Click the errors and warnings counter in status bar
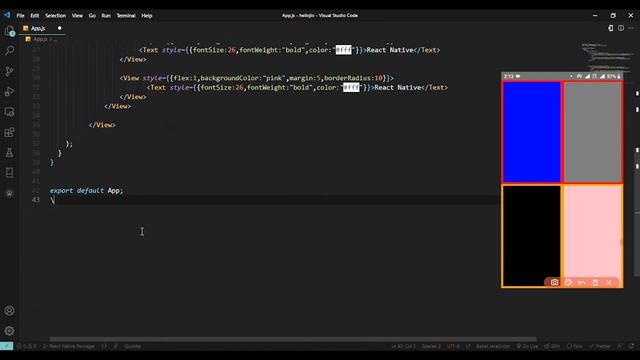The height and width of the screenshot is (360, 640). click(x=27, y=346)
